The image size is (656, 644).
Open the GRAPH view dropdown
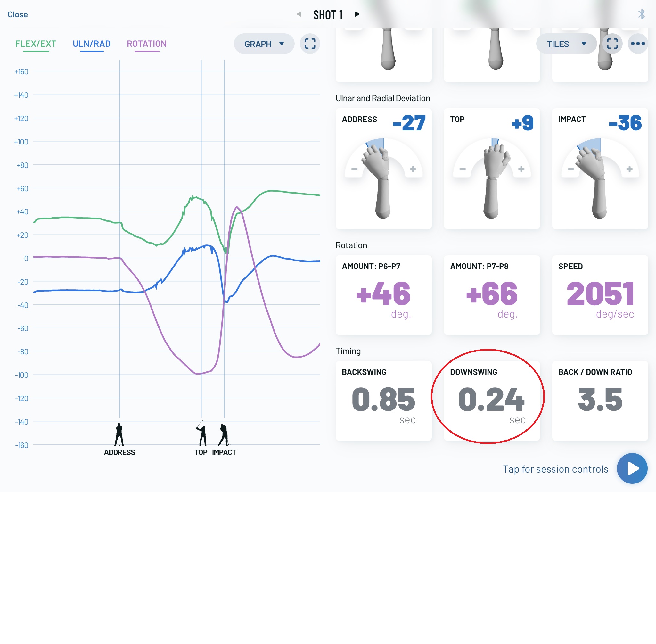click(x=264, y=44)
